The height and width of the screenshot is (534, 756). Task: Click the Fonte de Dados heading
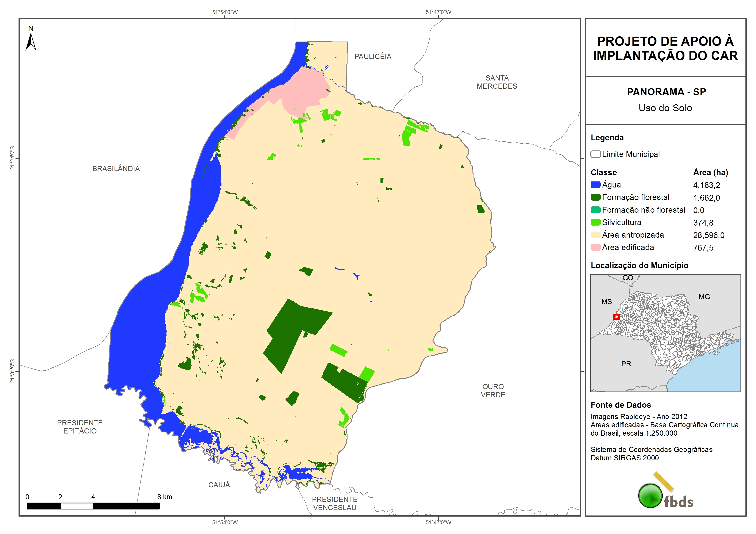point(621,405)
